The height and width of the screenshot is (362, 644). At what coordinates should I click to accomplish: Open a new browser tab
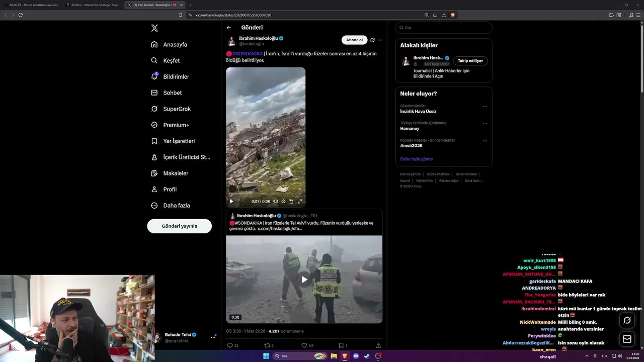click(190, 5)
